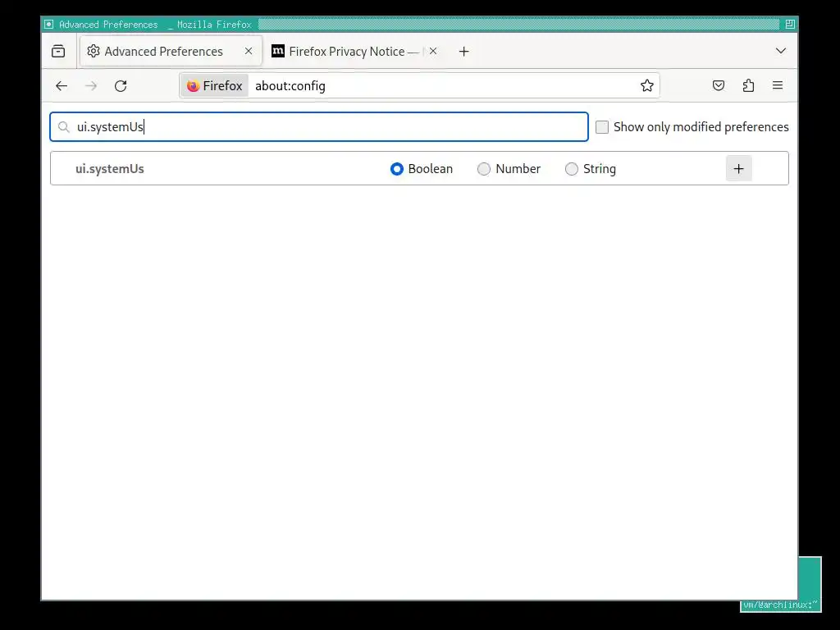This screenshot has width=840, height=630.
Task: Close the Firefox Privacy Notice tab
Action: click(433, 51)
